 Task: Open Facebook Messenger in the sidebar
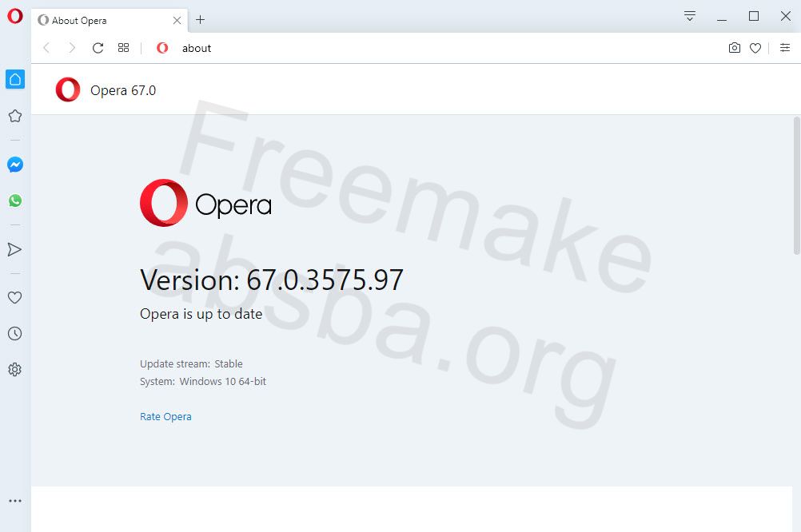pyautogui.click(x=15, y=165)
